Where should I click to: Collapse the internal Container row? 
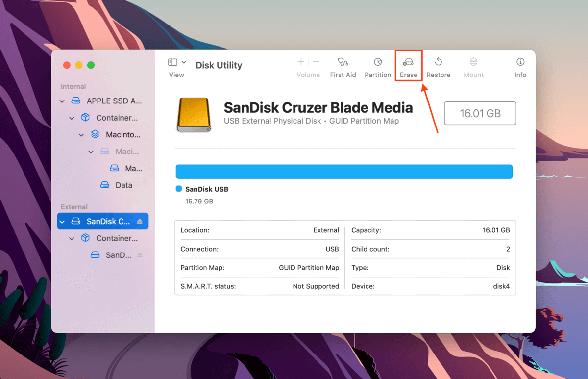tap(72, 118)
